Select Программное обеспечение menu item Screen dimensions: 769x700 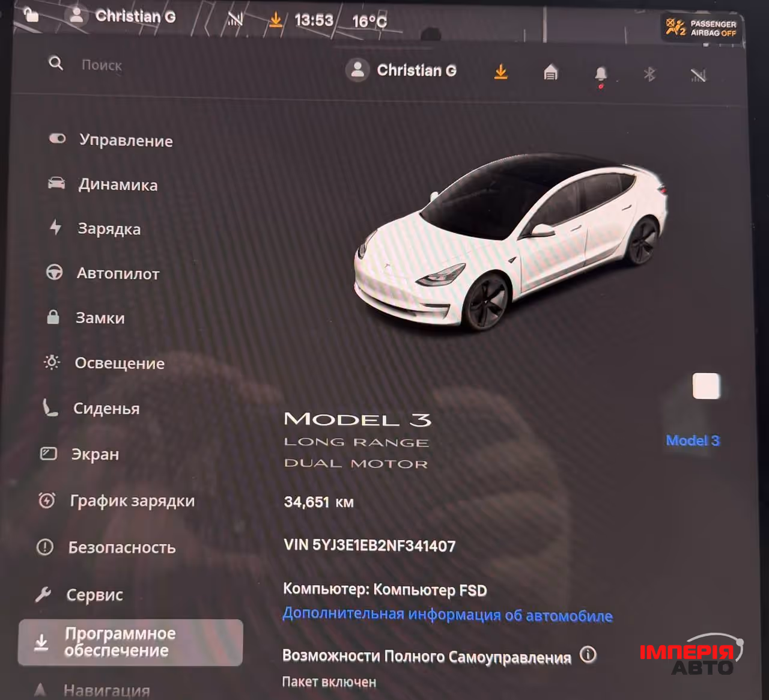130,642
